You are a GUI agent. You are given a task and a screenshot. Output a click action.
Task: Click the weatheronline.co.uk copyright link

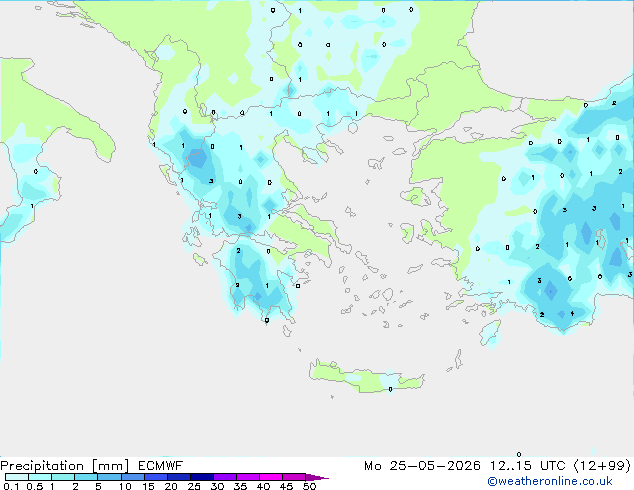[x=550, y=481]
